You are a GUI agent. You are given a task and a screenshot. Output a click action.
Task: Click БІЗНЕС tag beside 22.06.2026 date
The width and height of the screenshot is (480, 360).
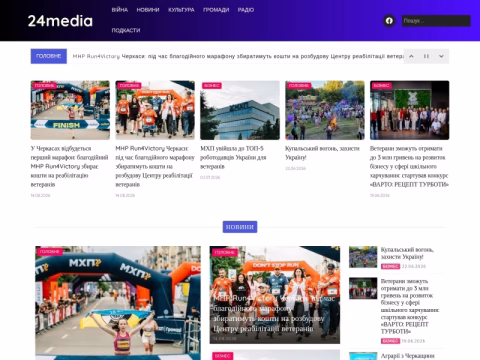(x=390, y=266)
